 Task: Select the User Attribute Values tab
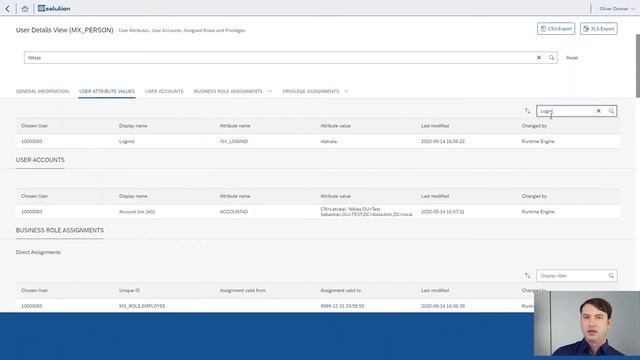pyautogui.click(x=107, y=91)
